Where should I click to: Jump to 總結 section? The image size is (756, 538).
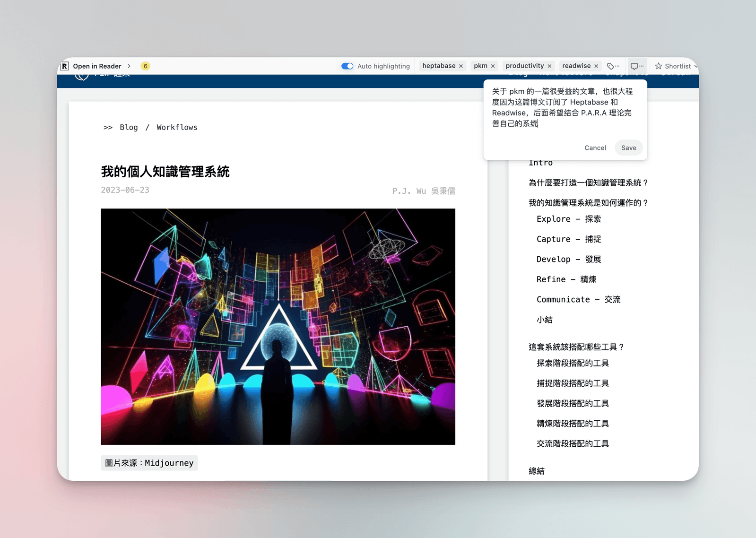[x=537, y=471]
